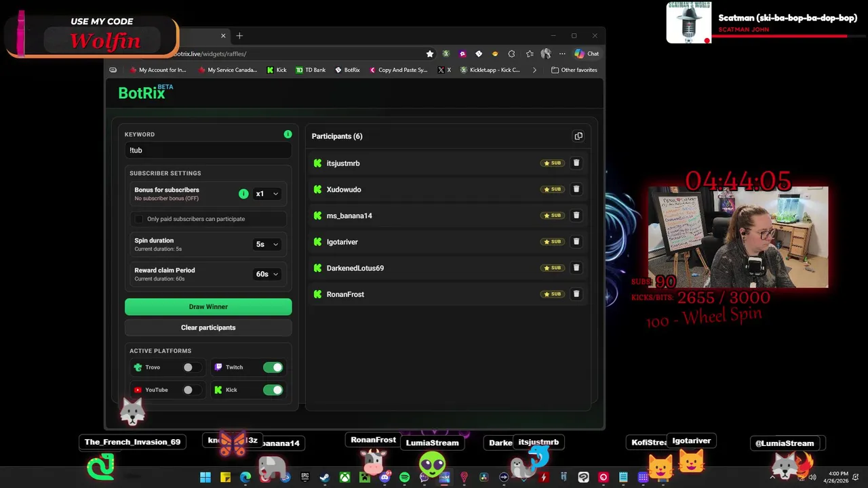
Task: Open volume icon in system tray
Action: click(812, 477)
